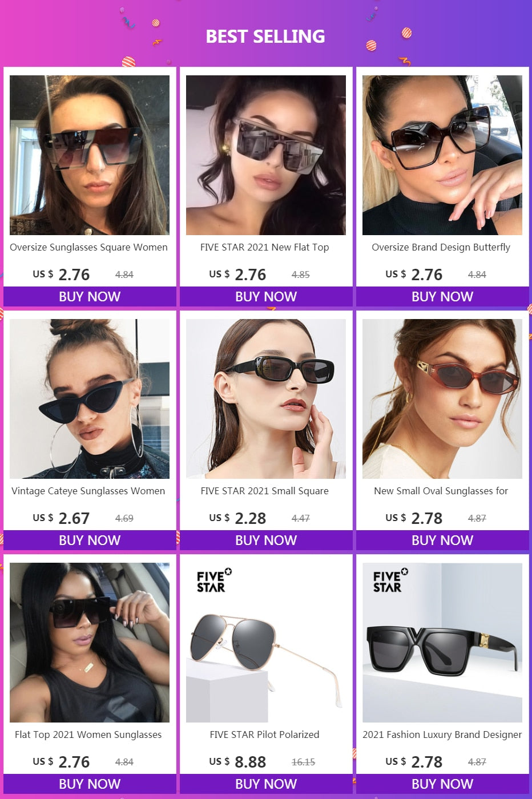The height and width of the screenshot is (799, 532).
Task: Click BUY NOW under Oversize Sunglasses Square Women
Action: [x=90, y=297]
